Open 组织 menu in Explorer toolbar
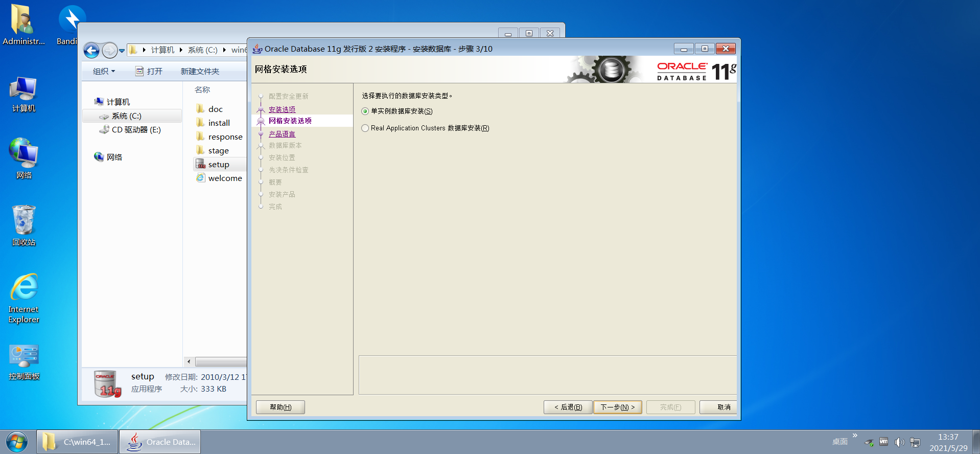Screen dimensions: 980x454 pyautogui.click(x=104, y=71)
